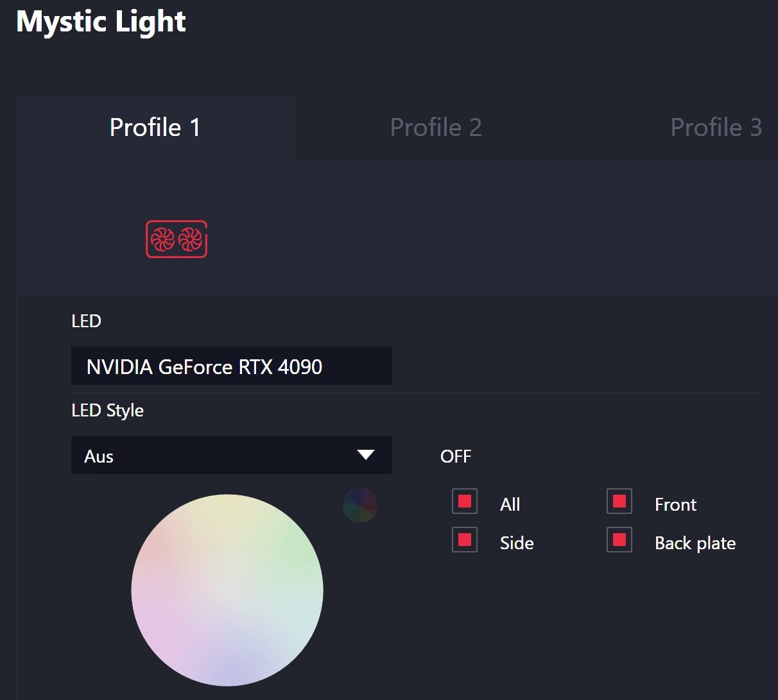The image size is (778, 700).
Task: Open the Profile 3 tab
Action: click(x=716, y=128)
